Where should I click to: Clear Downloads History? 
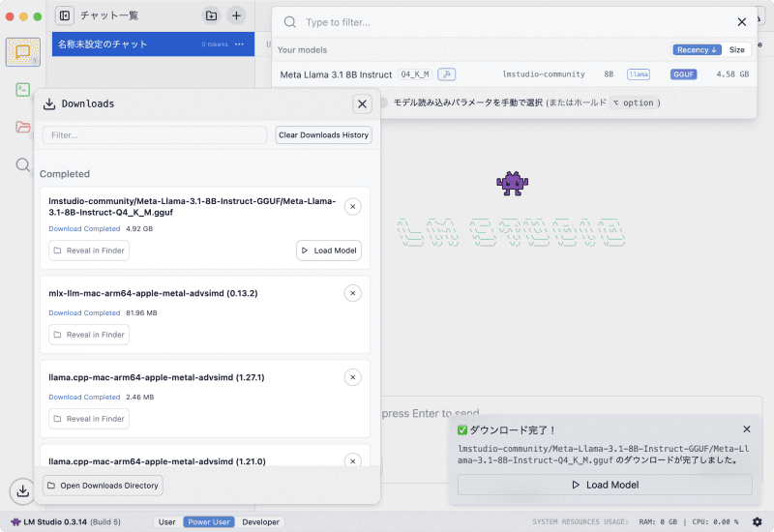(323, 135)
